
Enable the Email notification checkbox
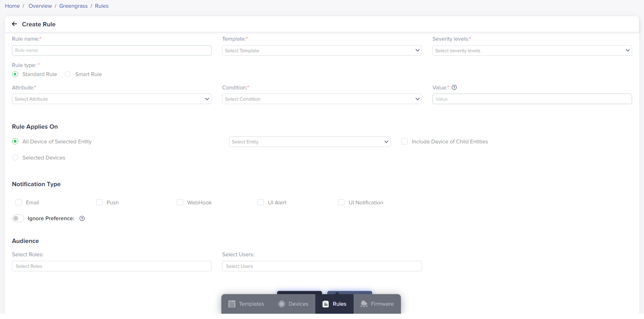tap(19, 202)
